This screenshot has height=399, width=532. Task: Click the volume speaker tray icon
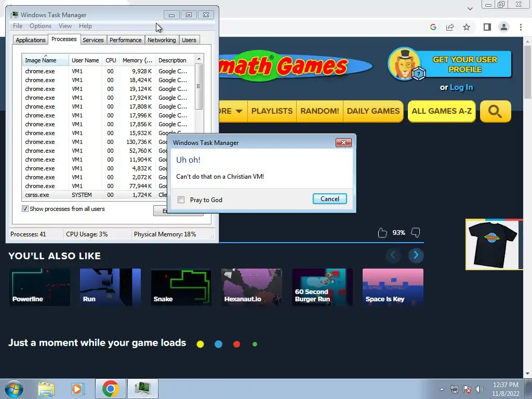480,389
